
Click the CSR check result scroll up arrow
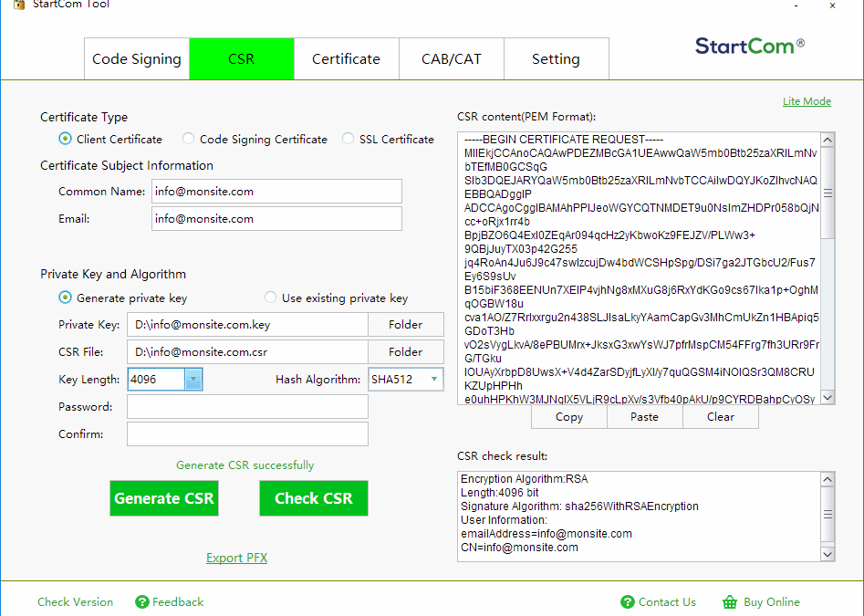(x=828, y=479)
